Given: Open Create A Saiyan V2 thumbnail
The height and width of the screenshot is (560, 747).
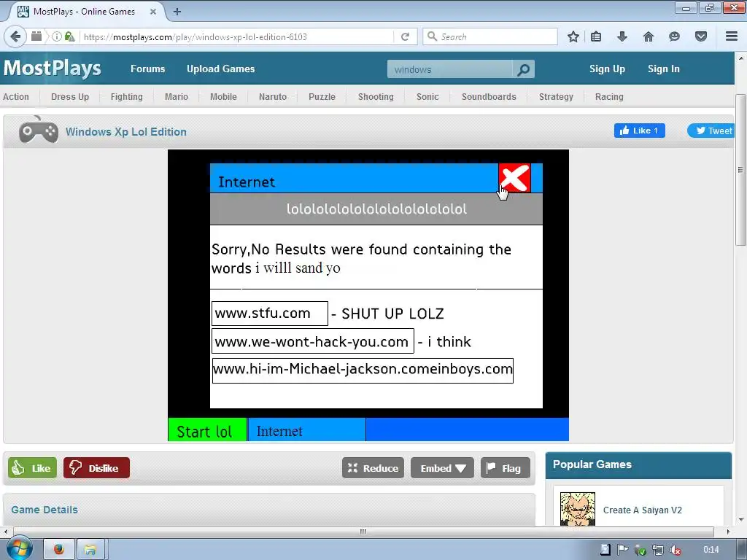Looking at the screenshot, I should 578,510.
